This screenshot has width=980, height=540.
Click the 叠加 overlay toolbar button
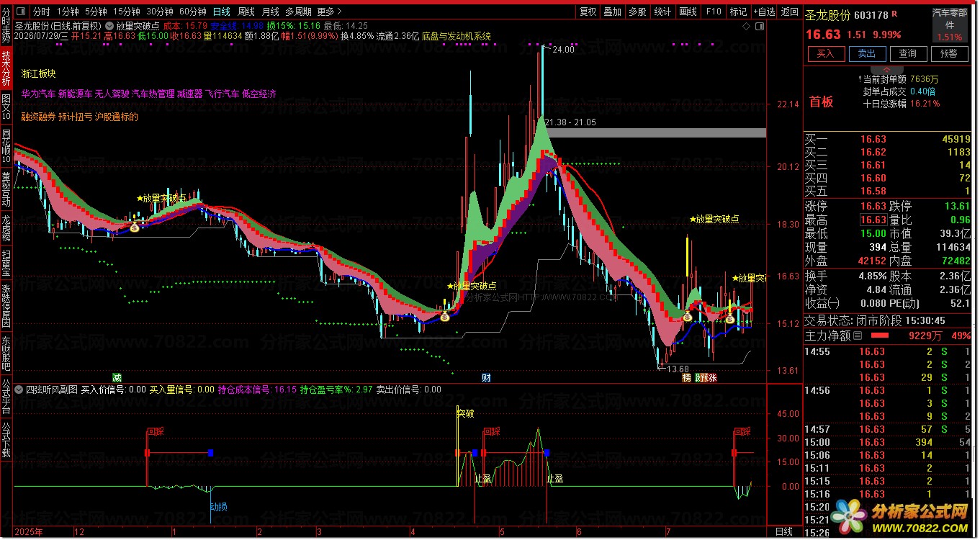(x=612, y=12)
